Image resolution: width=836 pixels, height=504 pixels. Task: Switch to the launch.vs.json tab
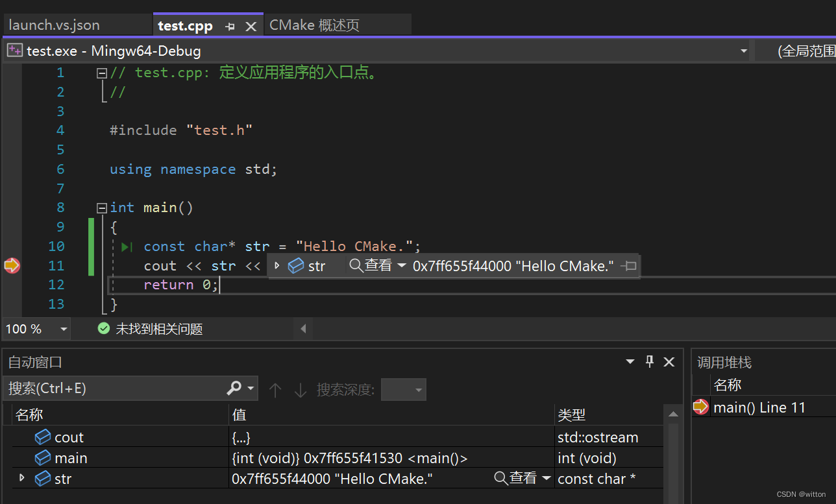coord(56,24)
